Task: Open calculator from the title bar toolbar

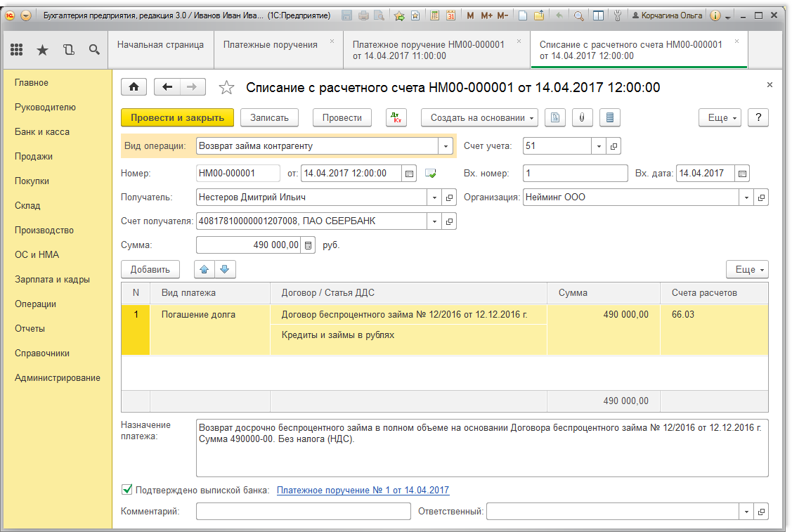Action: tap(434, 15)
